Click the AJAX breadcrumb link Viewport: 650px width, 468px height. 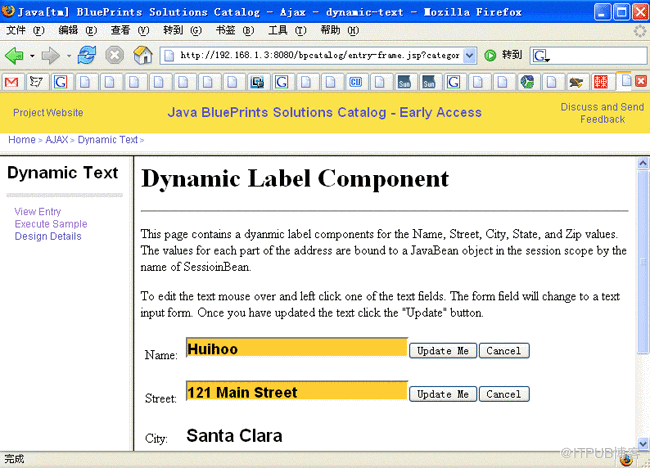click(x=56, y=140)
